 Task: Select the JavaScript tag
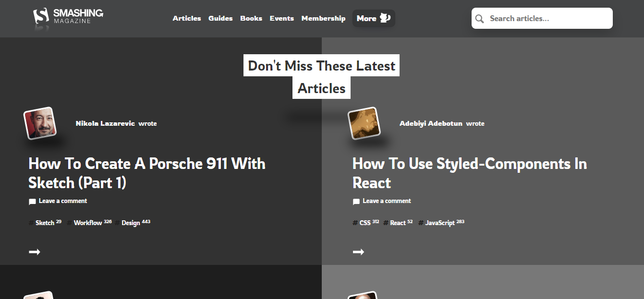coord(440,223)
